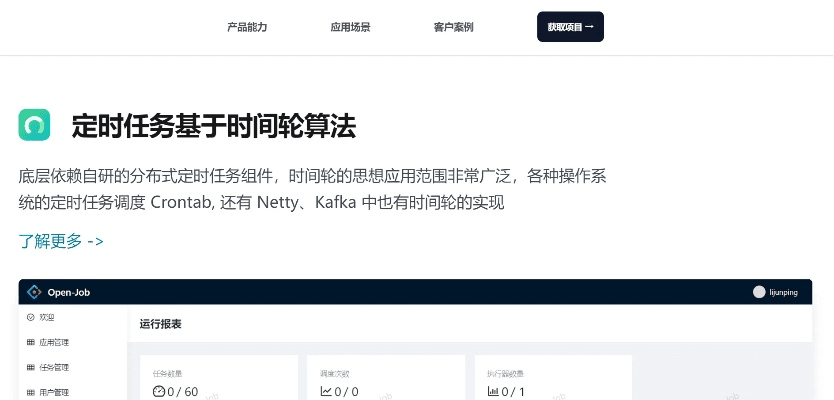The height and width of the screenshot is (400, 834).
Task: Open the 客户案例 navigation item
Action: click(453, 27)
